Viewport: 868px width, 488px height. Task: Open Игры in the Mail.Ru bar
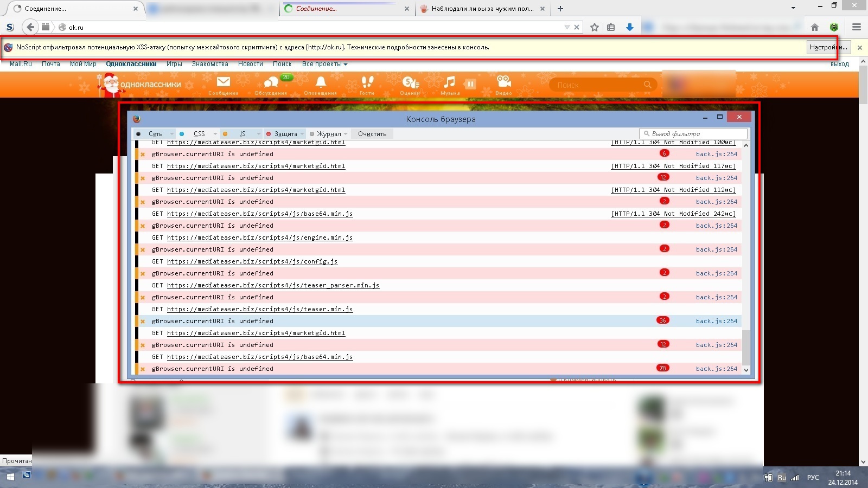pos(174,64)
